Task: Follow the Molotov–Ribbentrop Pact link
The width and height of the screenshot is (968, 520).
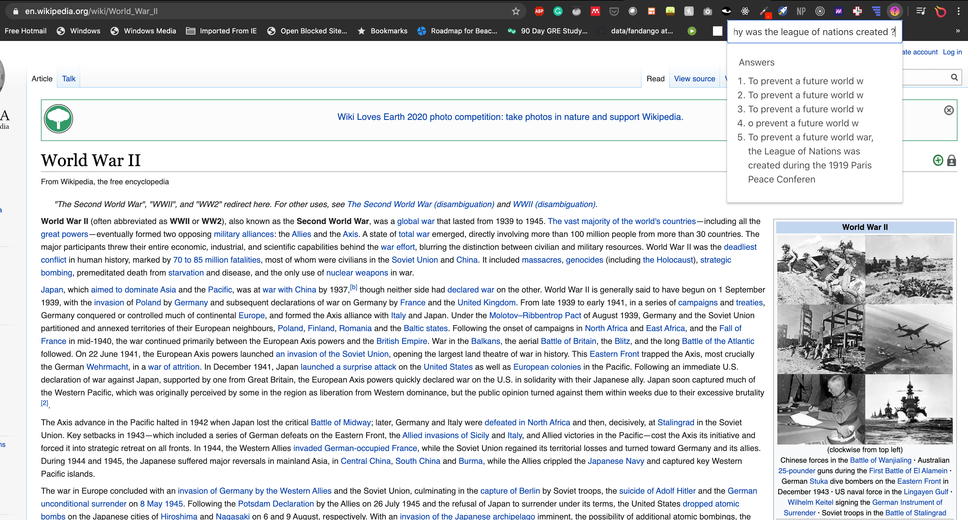Action: (x=535, y=316)
